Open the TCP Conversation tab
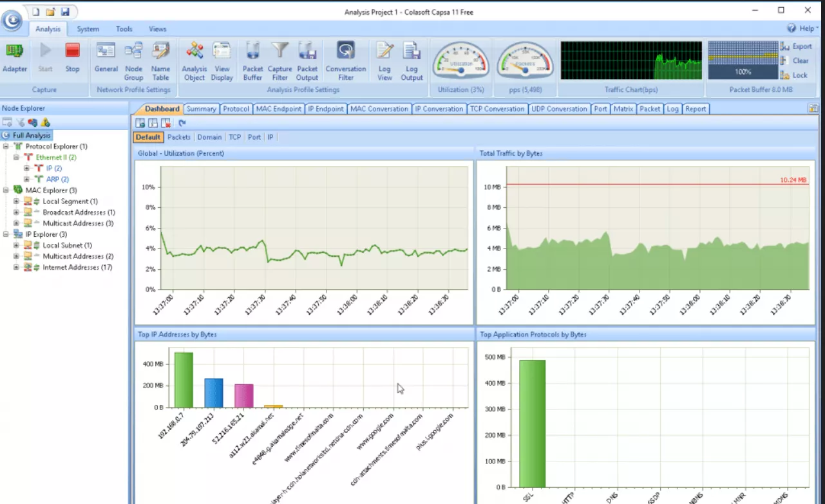This screenshot has height=504, width=825. [498, 109]
